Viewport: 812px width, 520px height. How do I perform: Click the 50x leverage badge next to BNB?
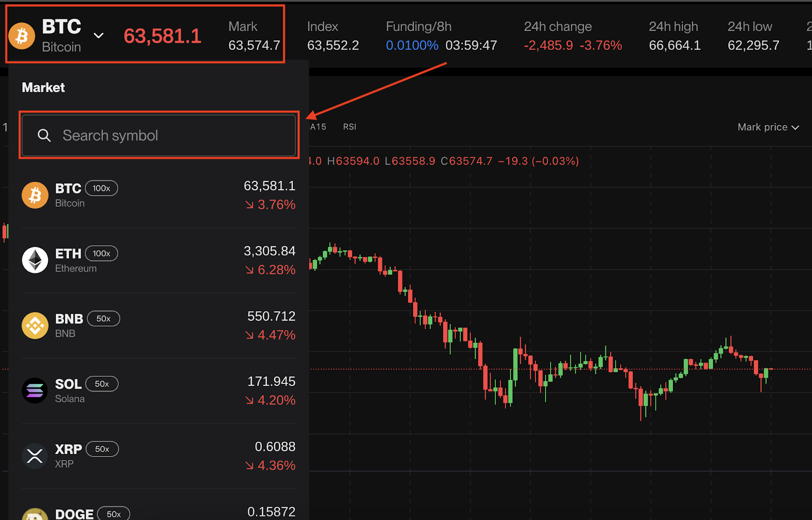[104, 318]
